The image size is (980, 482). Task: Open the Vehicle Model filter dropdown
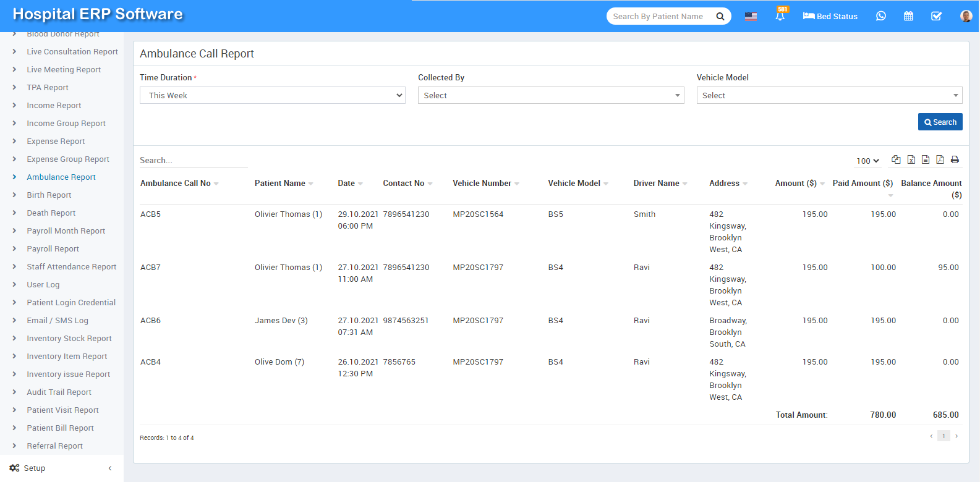[x=829, y=95]
